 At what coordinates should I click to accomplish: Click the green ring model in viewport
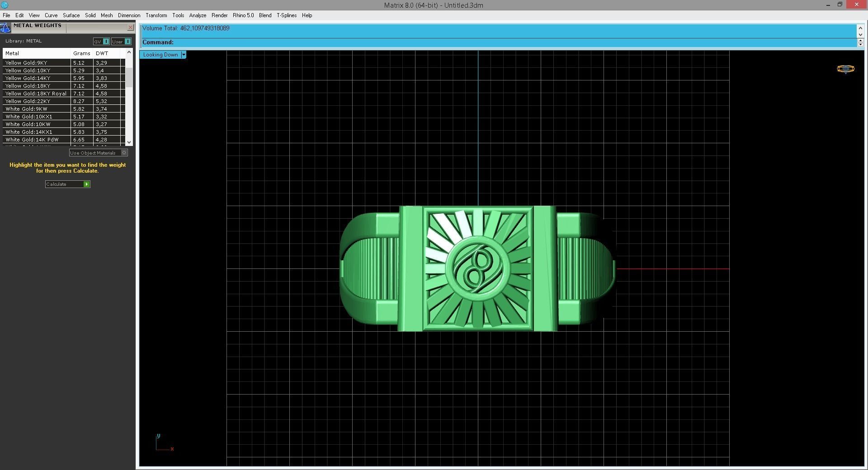[477, 268]
